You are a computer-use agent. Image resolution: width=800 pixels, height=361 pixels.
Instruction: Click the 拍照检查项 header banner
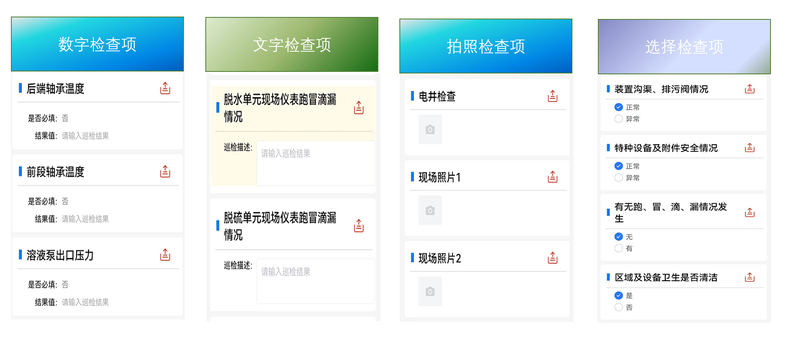click(486, 46)
